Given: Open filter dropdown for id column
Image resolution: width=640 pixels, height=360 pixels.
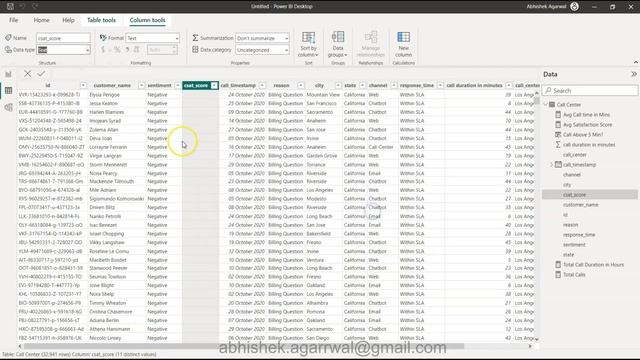Looking at the screenshot, I should 83,85.
